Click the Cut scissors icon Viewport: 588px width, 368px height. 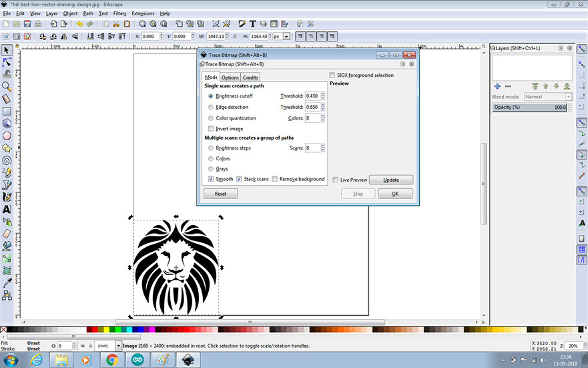click(x=116, y=24)
